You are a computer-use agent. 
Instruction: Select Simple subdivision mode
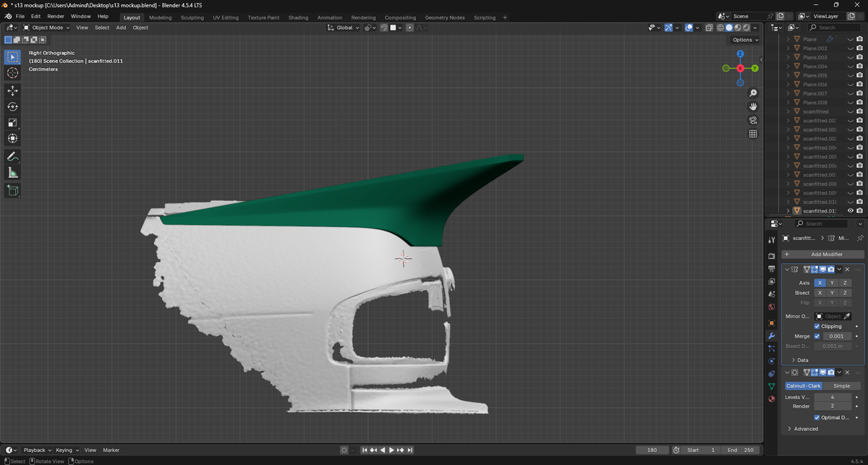842,385
